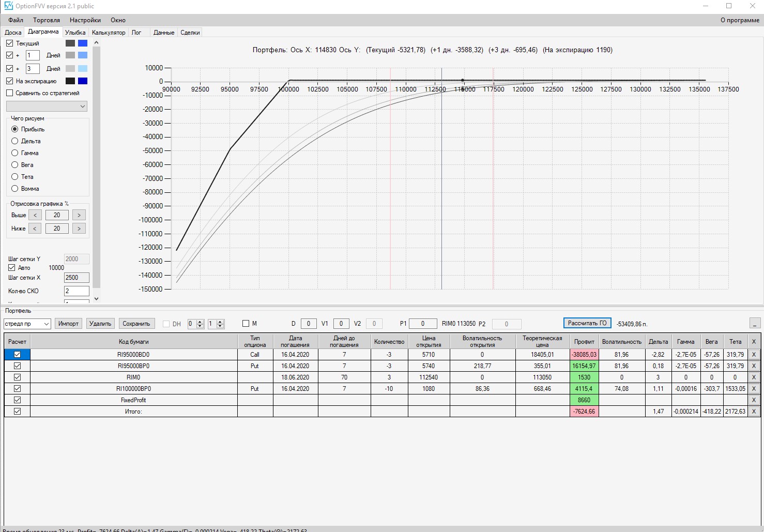
Task: Open the strategy comparison dropdown
Action: point(47,107)
